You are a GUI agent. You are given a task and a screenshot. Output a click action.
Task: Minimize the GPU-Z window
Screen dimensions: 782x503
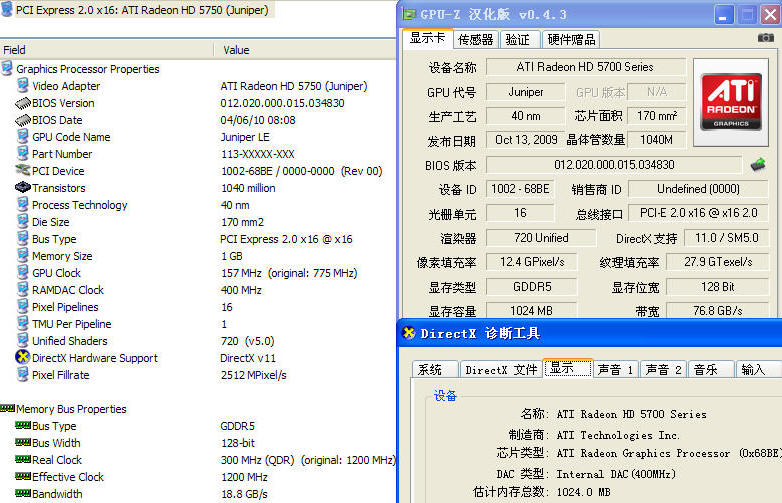(723, 14)
